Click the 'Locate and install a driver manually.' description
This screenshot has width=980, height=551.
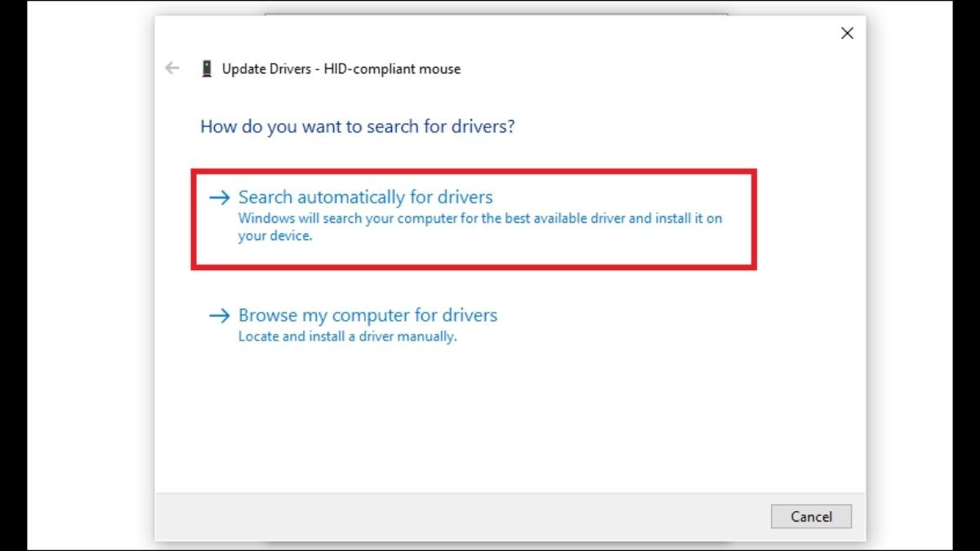point(347,336)
